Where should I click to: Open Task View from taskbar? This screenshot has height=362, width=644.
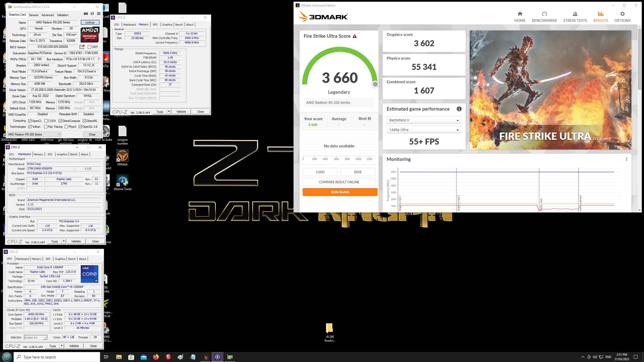point(106,357)
